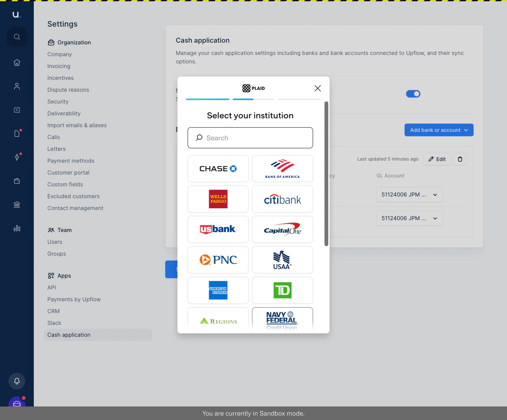Pick Capital One institution tile

point(283,229)
